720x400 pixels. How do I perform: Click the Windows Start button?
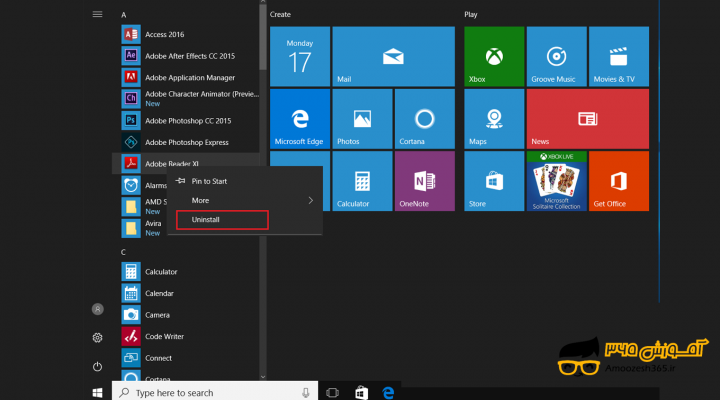pos(97,393)
